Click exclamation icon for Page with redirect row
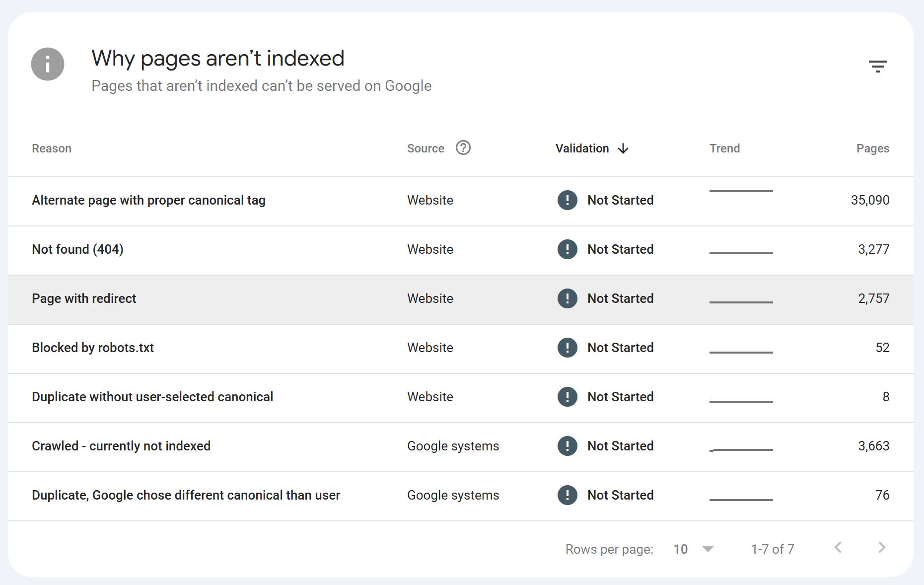The width and height of the screenshot is (924, 585). pyautogui.click(x=568, y=298)
